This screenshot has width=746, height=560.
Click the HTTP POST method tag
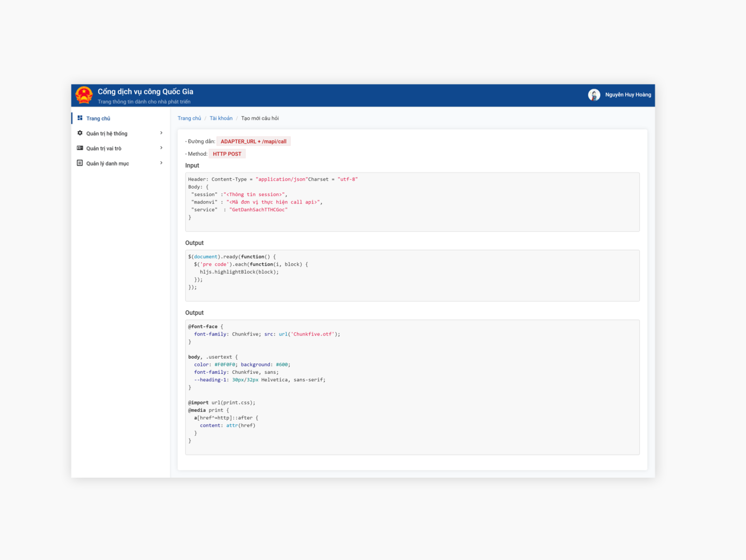click(x=227, y=154)
